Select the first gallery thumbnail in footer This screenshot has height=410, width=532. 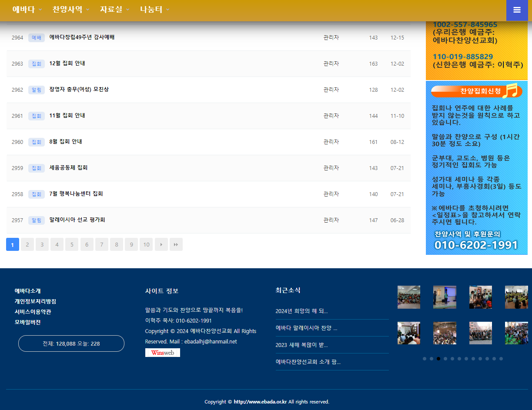[x=408, y=297]
